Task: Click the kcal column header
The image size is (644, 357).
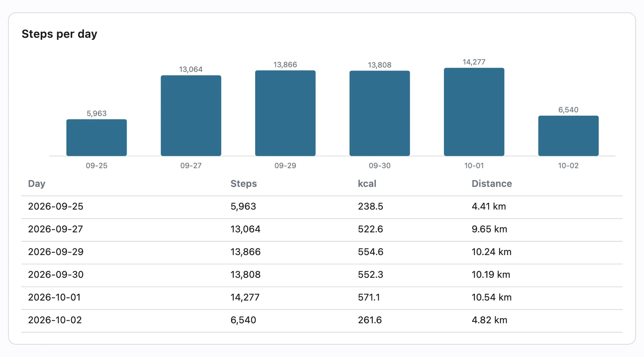Action: (x=367, y=184)
